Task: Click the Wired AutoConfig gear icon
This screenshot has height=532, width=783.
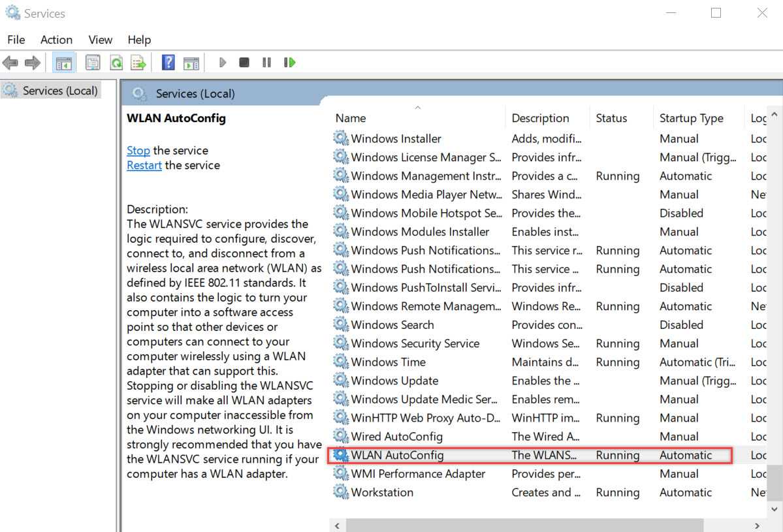Action: (341, 435)
